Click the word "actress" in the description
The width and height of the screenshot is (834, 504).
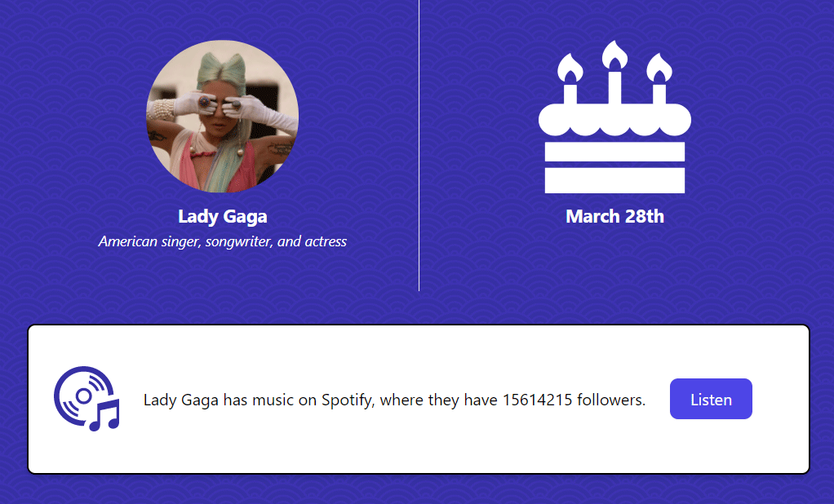point(326,241)
